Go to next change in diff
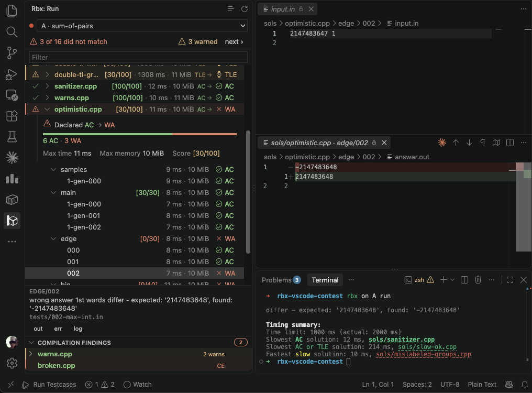Image resolution: width=532 pixels, height=393 pixels. pos(469,143)
